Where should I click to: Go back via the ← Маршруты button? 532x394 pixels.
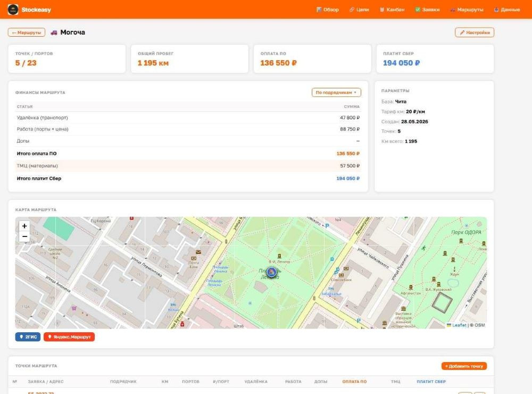coord(27,32)
